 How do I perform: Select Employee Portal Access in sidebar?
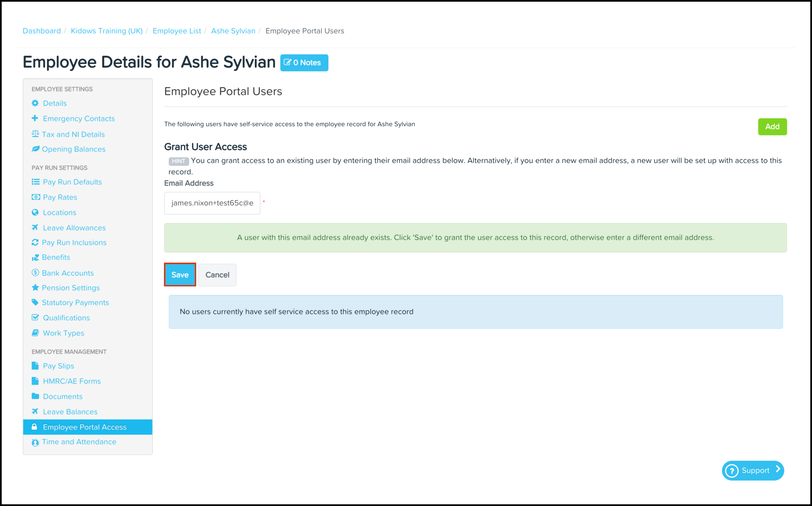point(84,427)
